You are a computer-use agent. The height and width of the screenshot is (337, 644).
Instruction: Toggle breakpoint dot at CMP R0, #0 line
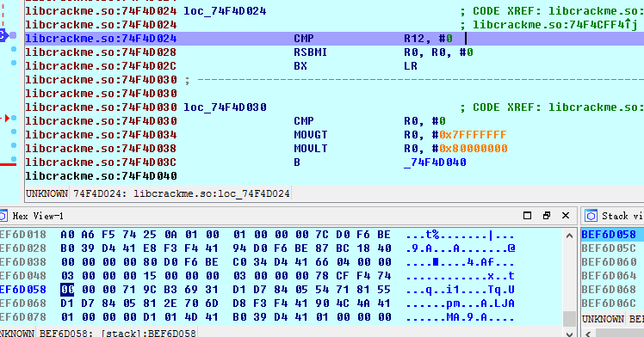[14, 118]
